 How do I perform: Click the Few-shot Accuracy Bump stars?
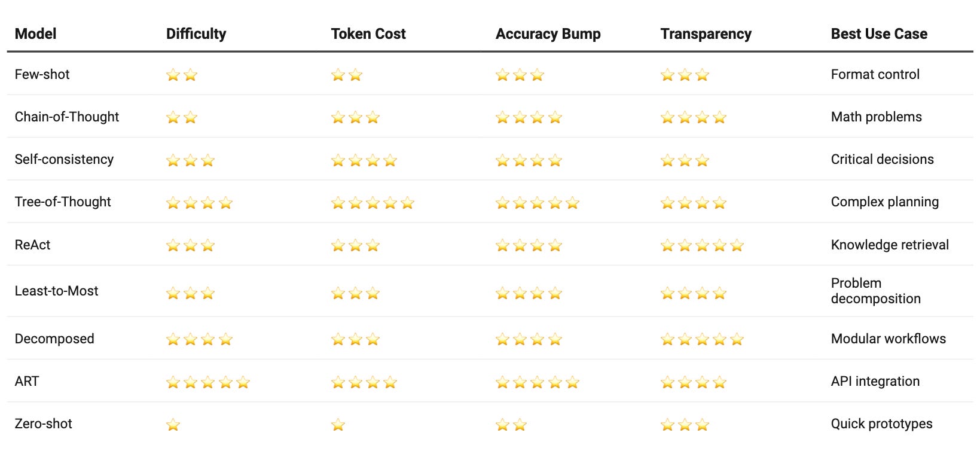coord(520,75)
